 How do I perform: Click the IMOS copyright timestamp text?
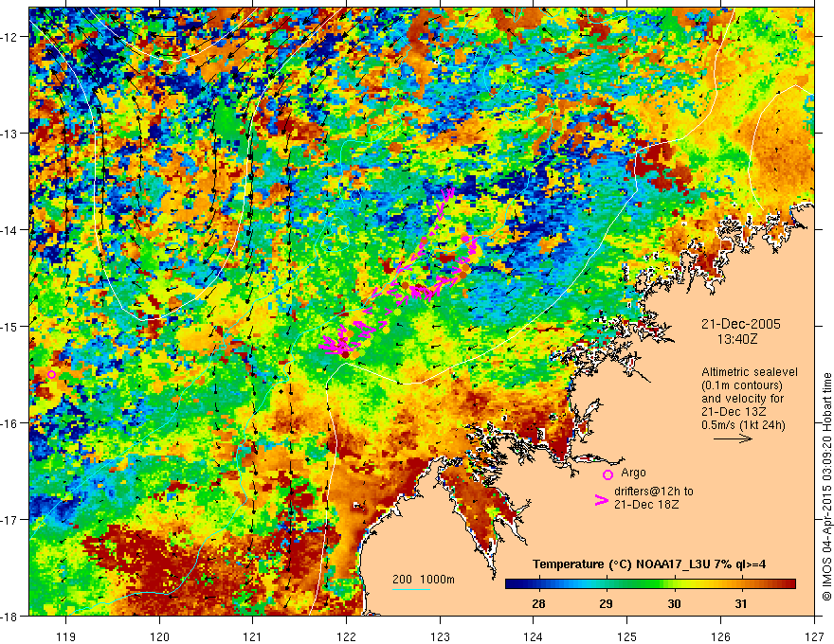point(826,487)
